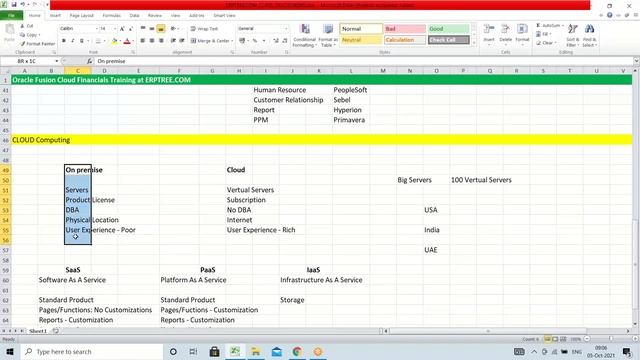This screenshot has width=640, height=360.
Task: Click Delete cells button
Action: [x=505, y=35]
